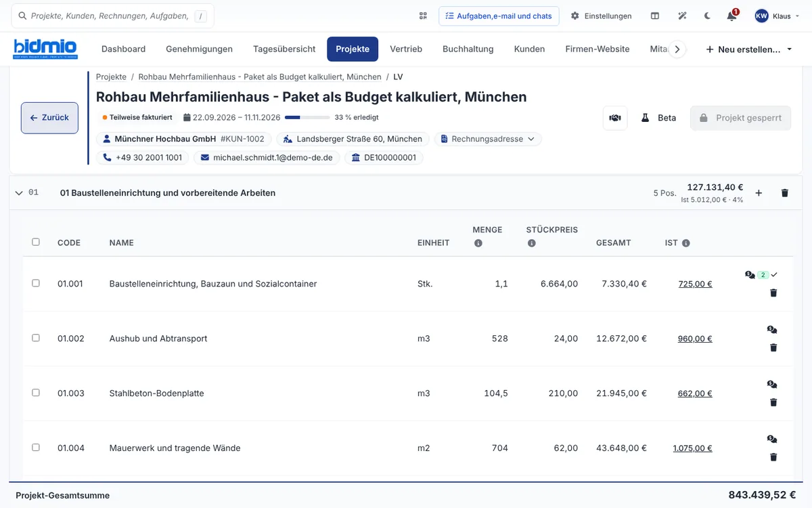Delete Aushub und Abtransport row

(773, 347)
